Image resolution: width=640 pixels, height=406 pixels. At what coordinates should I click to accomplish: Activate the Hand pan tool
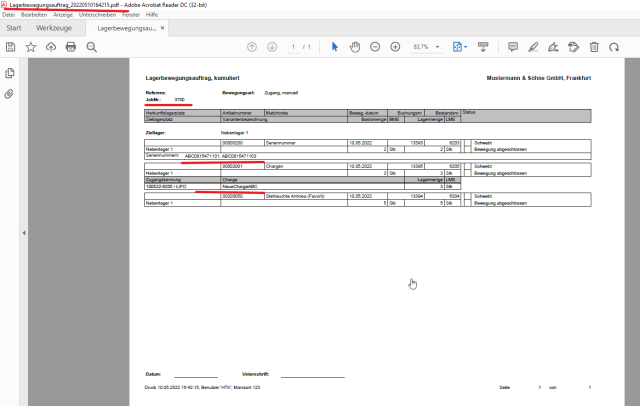pyautogui.click(x=355, y=47)
